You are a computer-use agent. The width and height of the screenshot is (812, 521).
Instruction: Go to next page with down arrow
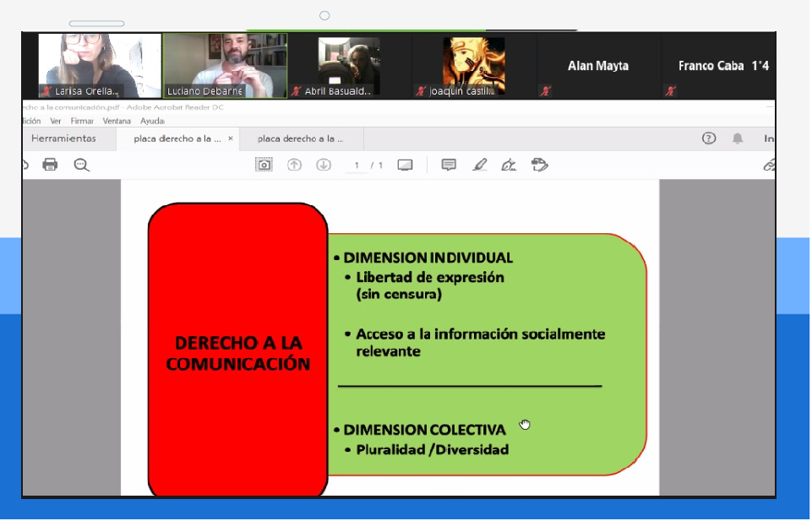[323, 165]
